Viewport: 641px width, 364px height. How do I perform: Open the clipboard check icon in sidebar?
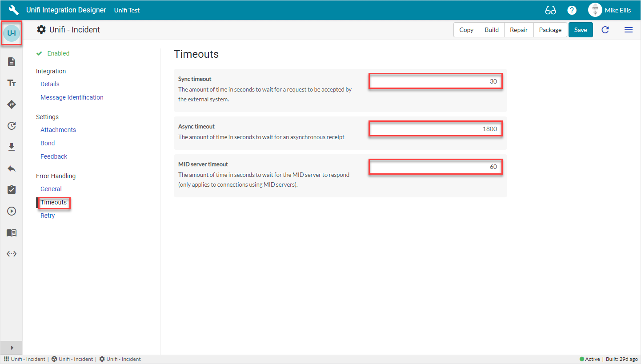pyautogui.click(x=12, y=190)
